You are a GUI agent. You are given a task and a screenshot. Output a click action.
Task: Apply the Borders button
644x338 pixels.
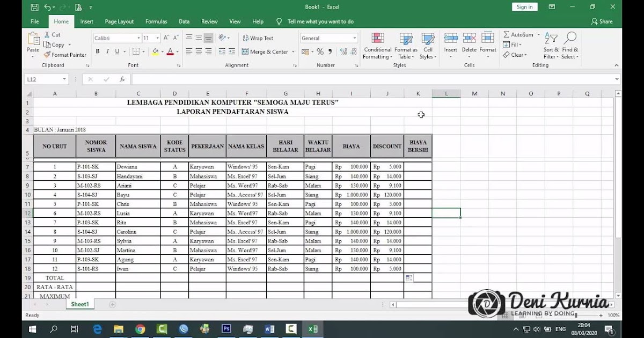(x=136, y=52)
